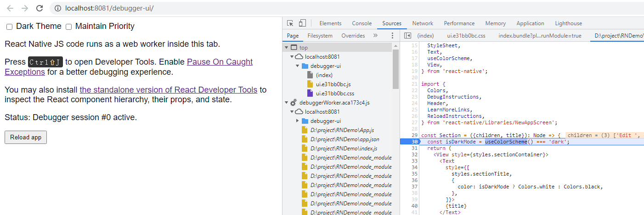Screen dimensions: 644x215
Task: Reload the page with refresh icon
Action: [x=40, y=8]
